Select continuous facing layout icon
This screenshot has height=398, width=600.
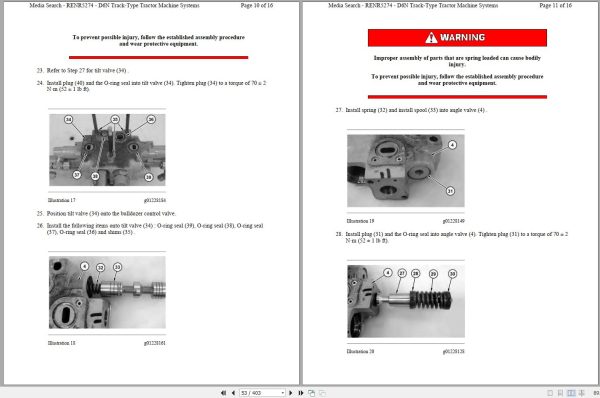pos(582,393)
